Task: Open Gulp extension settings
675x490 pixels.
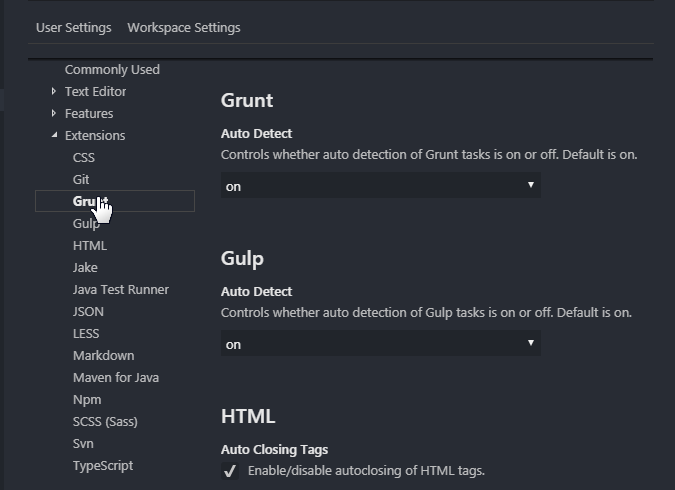Action: coord(86,223)
